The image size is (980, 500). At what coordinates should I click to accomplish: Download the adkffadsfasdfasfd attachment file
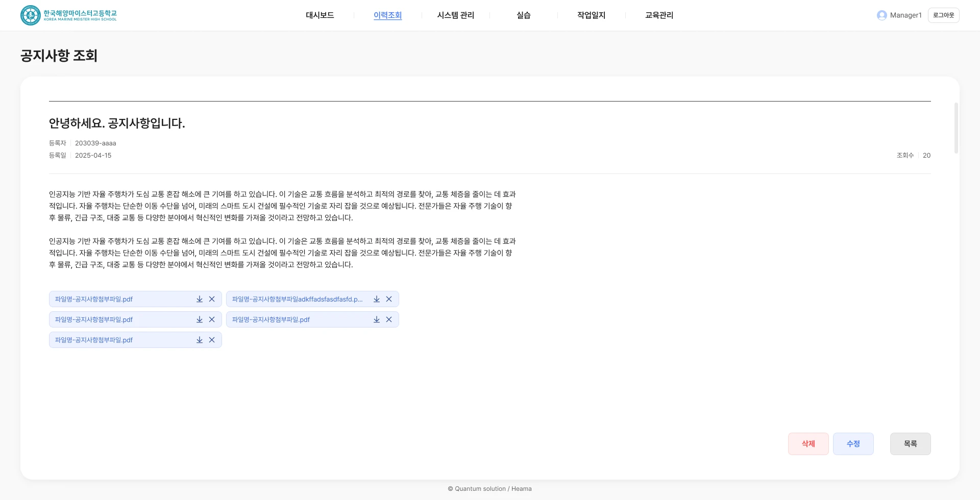point(377,299)
